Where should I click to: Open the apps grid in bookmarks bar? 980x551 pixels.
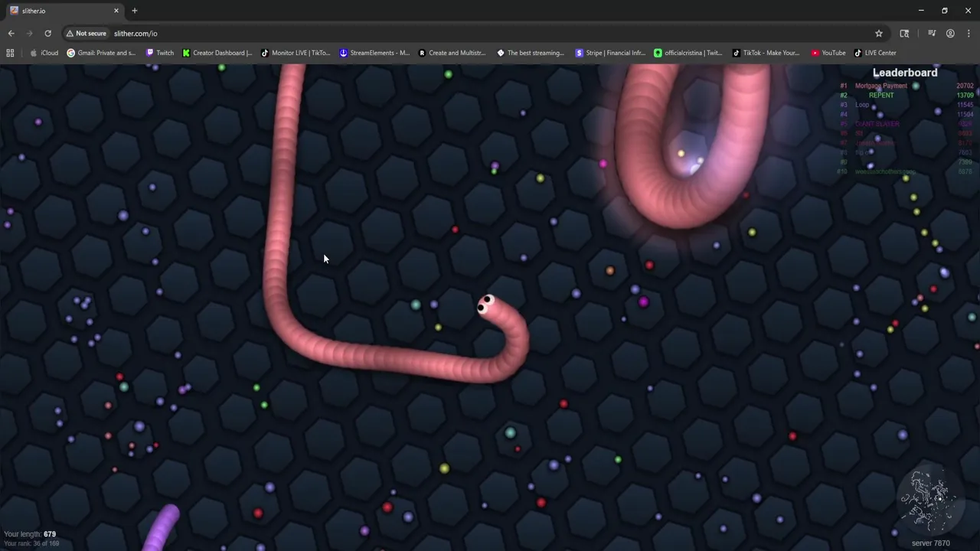pos(10,53)
